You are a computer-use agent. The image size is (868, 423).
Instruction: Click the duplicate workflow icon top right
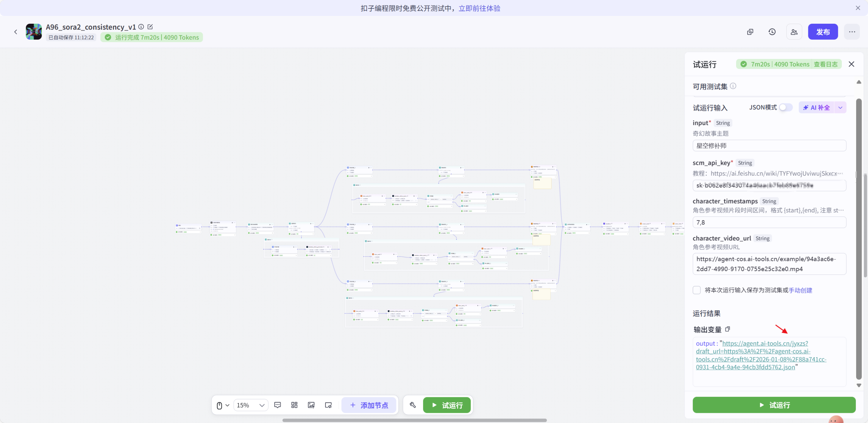(750, 32)
